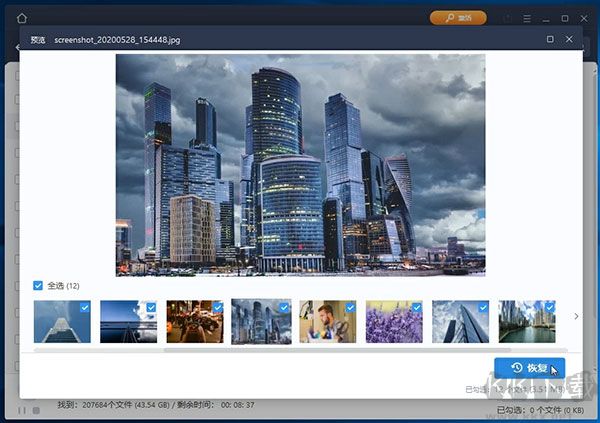Select the glass building thumbnail
Viewport: 600px width, 423px height.
459,322
